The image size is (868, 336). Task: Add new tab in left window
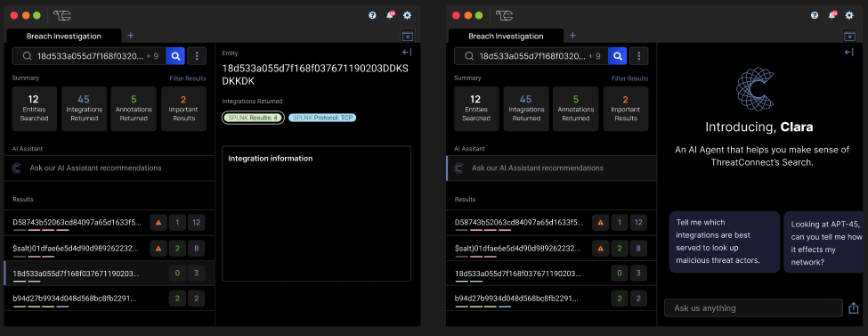[x=131, y=36]
